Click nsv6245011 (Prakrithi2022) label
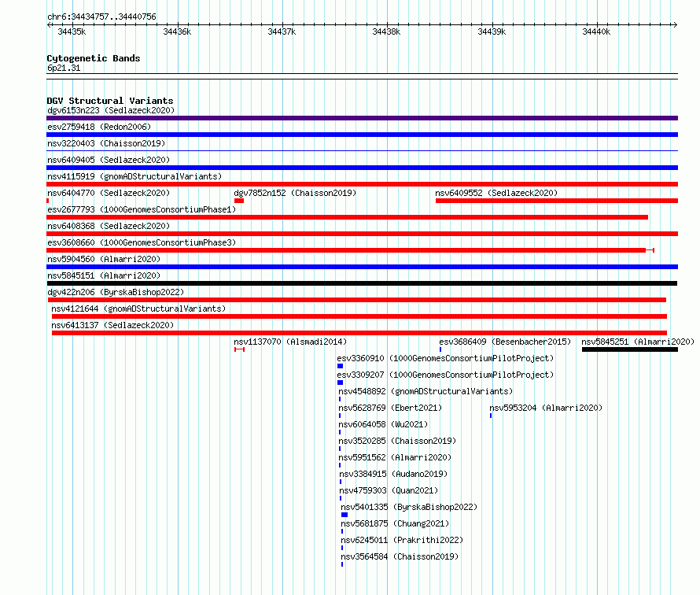The height and width of the screenshot is (595, 700). [402, 540]
